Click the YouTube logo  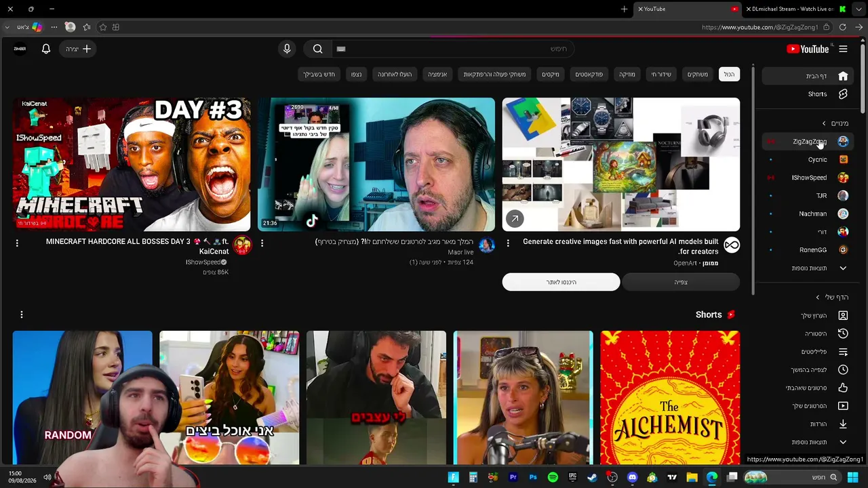tap(808, 49)
